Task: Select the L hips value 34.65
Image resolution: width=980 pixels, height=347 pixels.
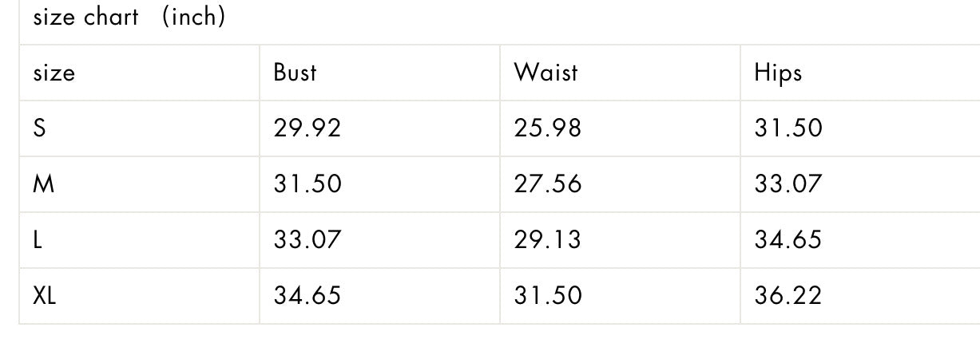Action: (x=788, y=240)
